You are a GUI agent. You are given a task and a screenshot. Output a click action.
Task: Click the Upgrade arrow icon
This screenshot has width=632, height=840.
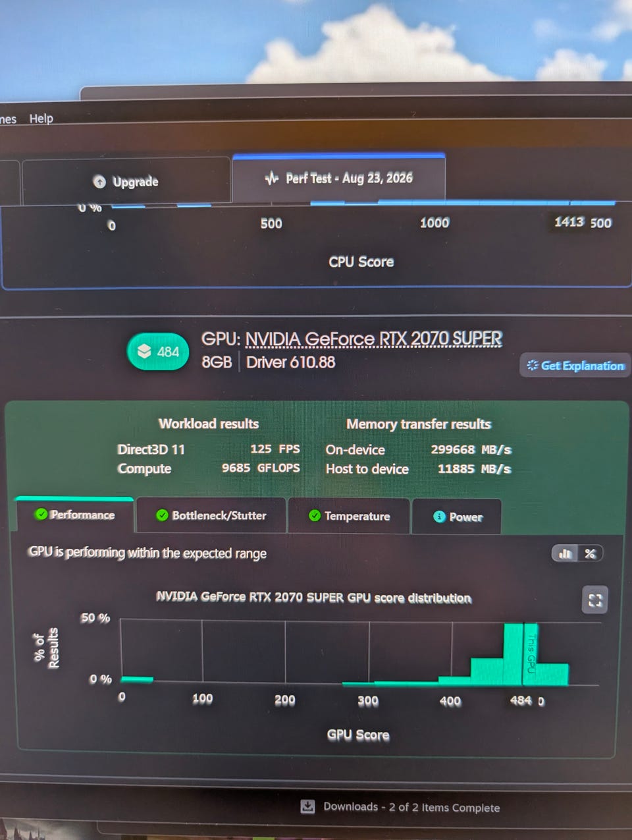(99, 182)
